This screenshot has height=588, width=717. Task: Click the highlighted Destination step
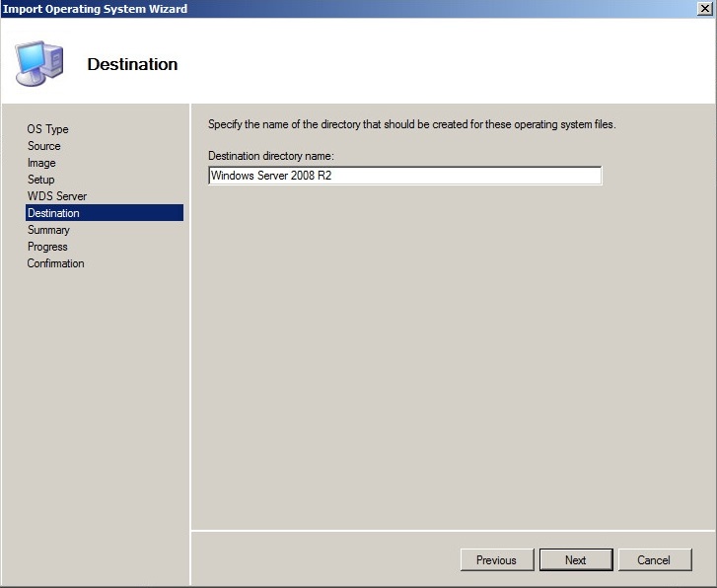click(53, 213)
